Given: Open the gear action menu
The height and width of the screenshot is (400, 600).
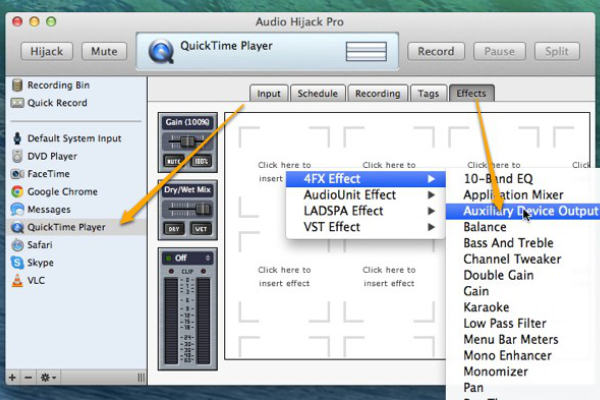Looking at the screenshot, I should point(48,377).
